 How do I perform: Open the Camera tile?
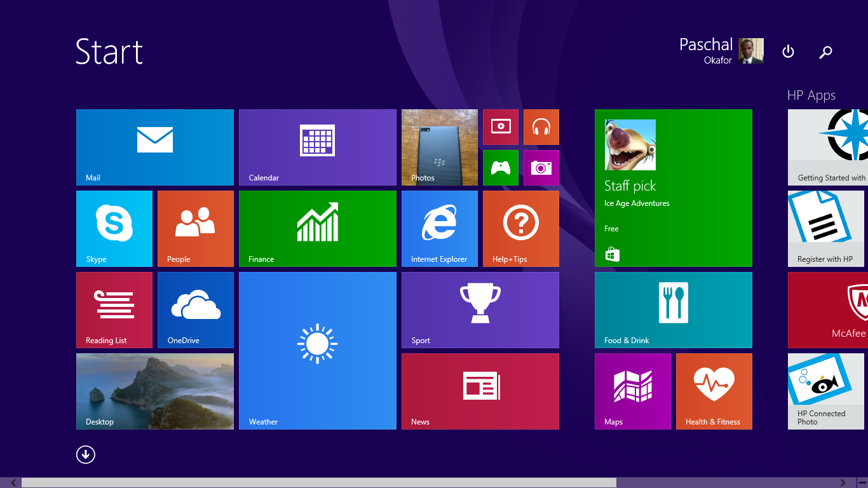(541, 168)
